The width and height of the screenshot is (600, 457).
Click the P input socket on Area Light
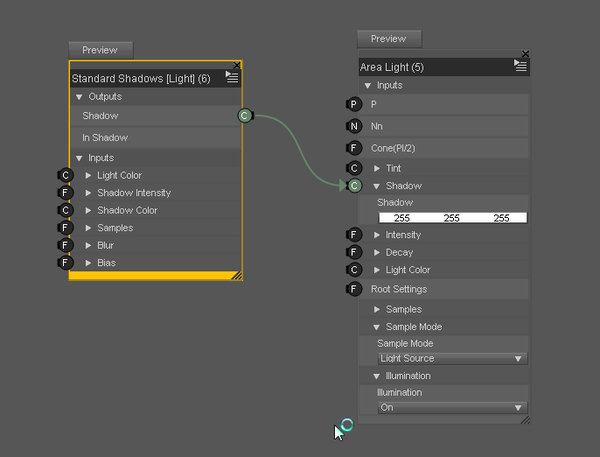click(x=353, y=104)
